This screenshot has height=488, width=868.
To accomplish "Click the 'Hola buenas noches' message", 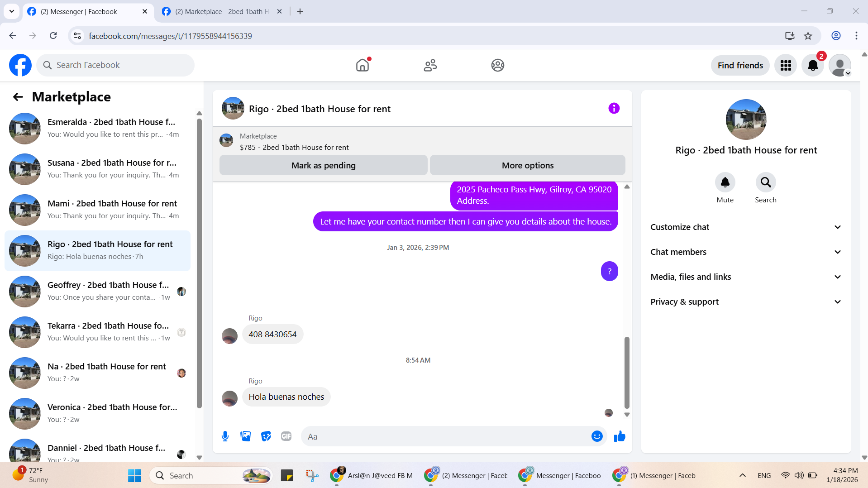I will pyautogui.click(x=286, y=397).
